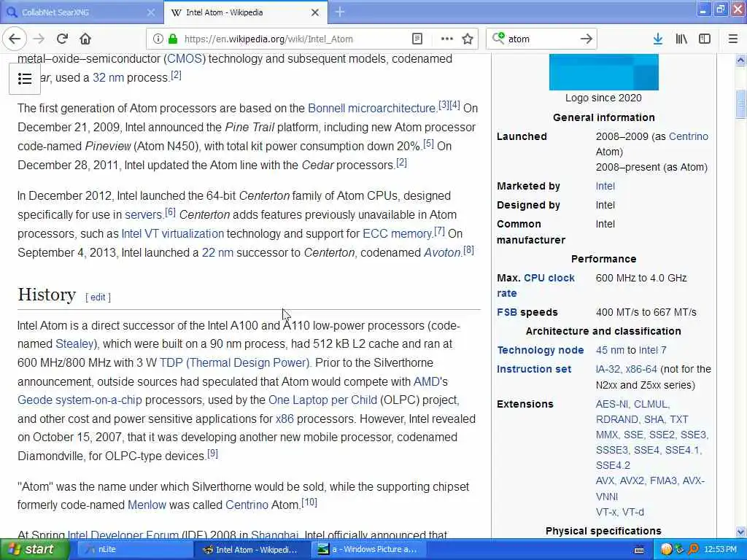Select the Intel Atom - Wikipedia tab
The height and width of the screenshot is (560, 747).
click(x=245, y=13)
